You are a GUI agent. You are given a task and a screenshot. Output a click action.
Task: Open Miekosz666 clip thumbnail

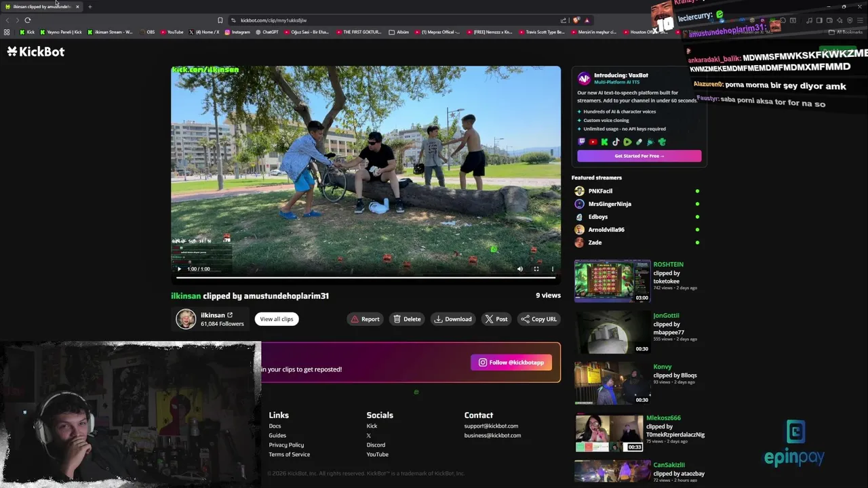coord(609,433)
